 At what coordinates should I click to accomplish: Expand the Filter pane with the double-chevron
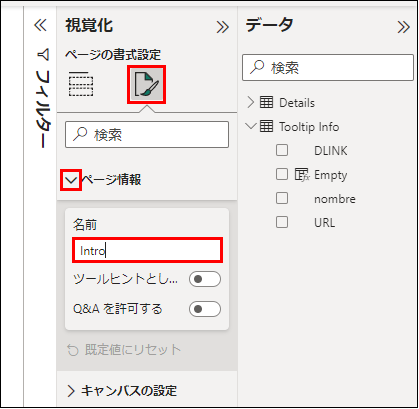pos(40,25)
